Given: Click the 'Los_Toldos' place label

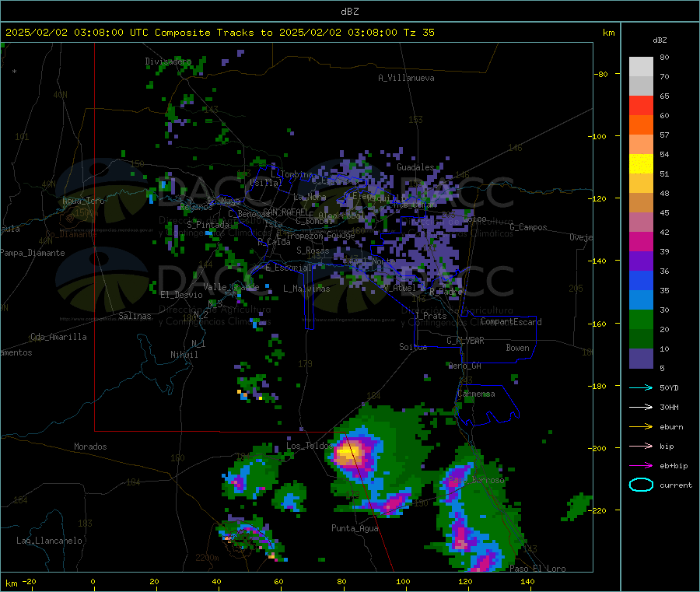Looking at the screenshot, I should point(310,446).
